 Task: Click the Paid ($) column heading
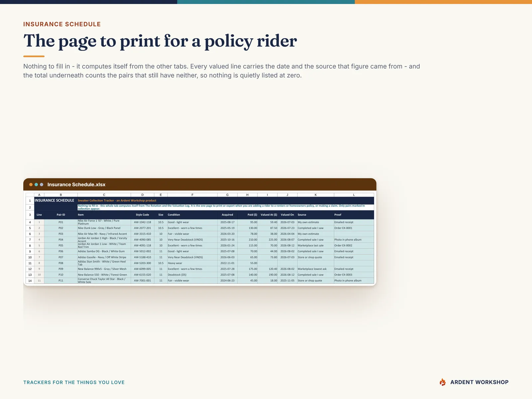[247, 215]
